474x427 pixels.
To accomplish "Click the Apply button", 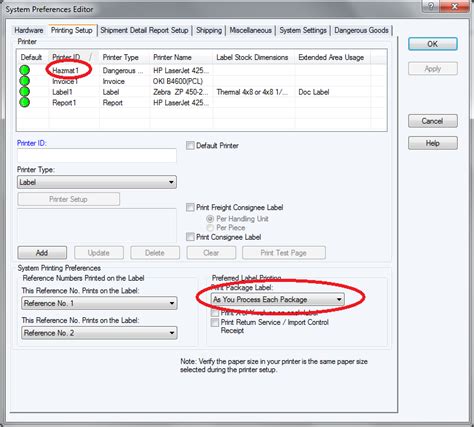I will [433, 69].
